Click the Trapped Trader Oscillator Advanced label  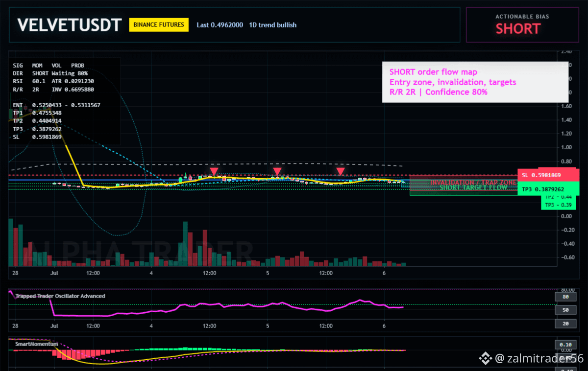pos(60,296)
